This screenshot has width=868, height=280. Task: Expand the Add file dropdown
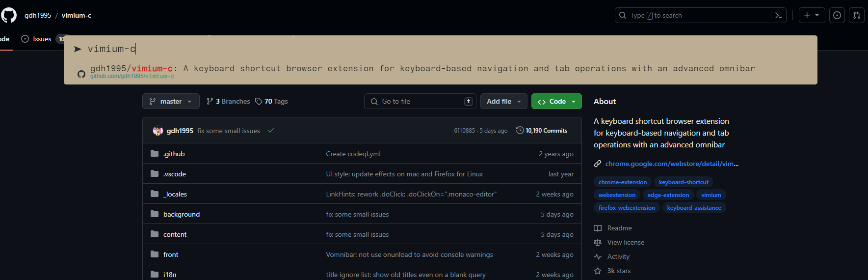click(x=504, y=101)
